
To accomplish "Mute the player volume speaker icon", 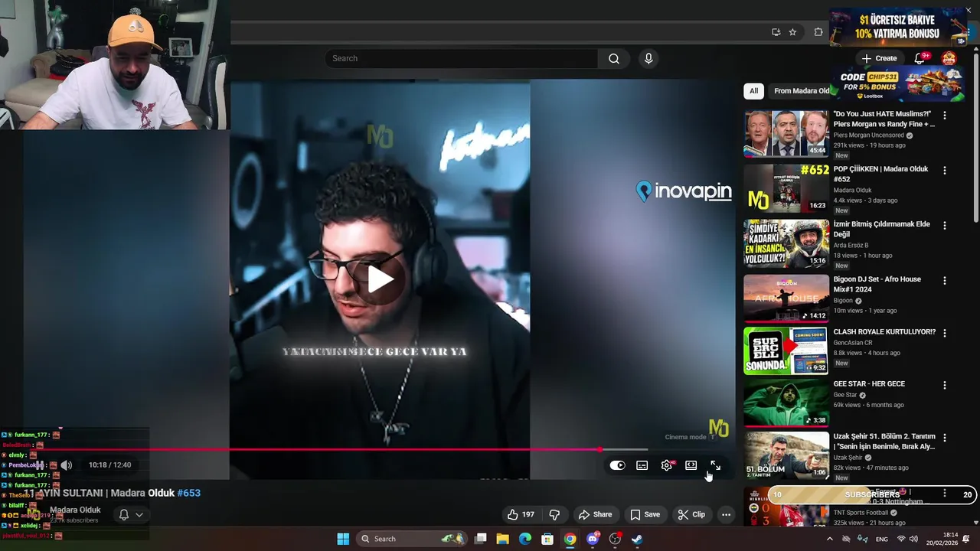I will [x=67, y=465].
